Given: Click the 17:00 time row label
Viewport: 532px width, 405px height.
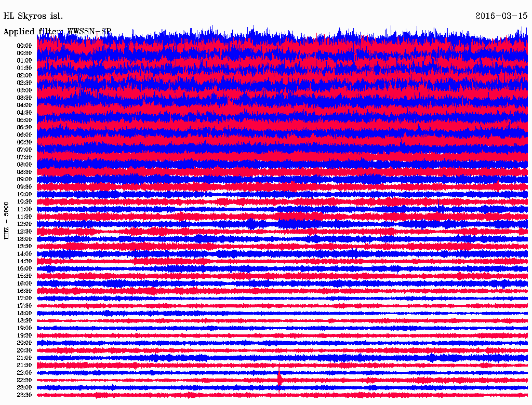Looking at the screenshot, I should [24, 299].
